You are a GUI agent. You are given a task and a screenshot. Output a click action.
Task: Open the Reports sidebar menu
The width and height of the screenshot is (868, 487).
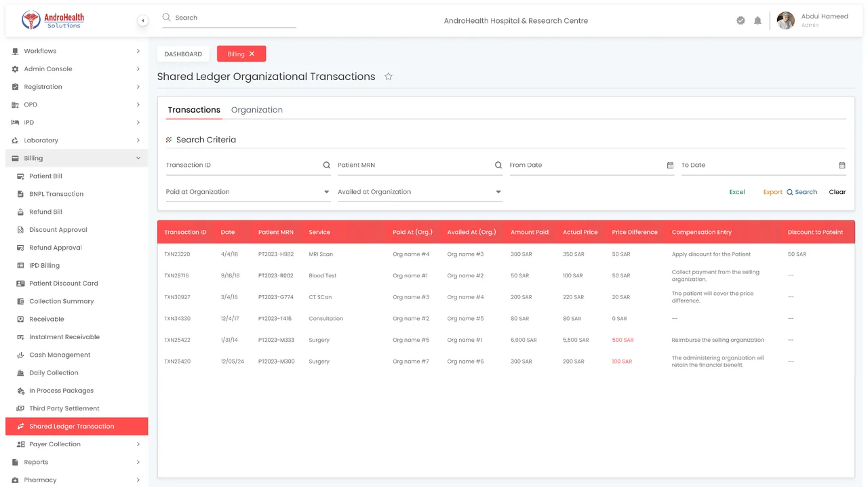(x=77, y=462)
